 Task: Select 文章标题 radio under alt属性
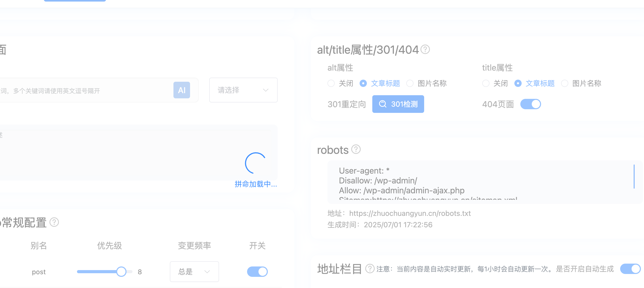coord(363,83)
